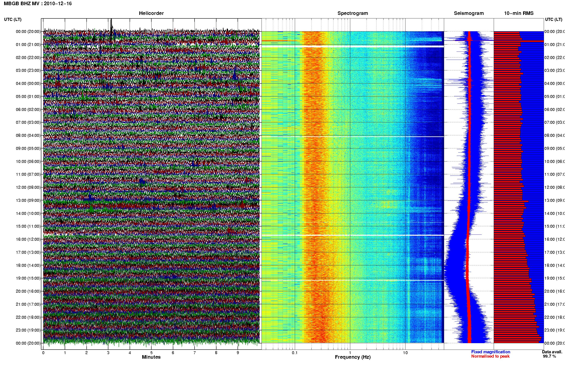
Task: Click the helicorder time label '22:00 (18:00)'
Action: [x=28, y=317]
